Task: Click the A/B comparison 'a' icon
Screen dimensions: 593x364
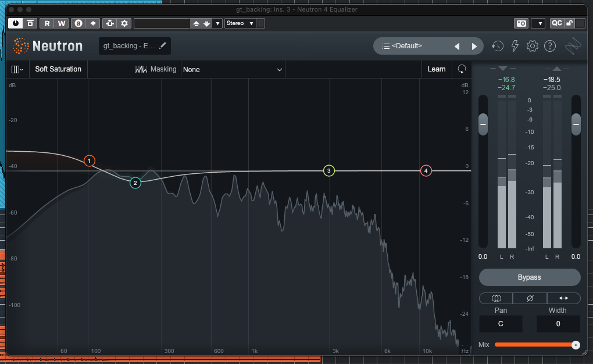Action: coord(78,23)
